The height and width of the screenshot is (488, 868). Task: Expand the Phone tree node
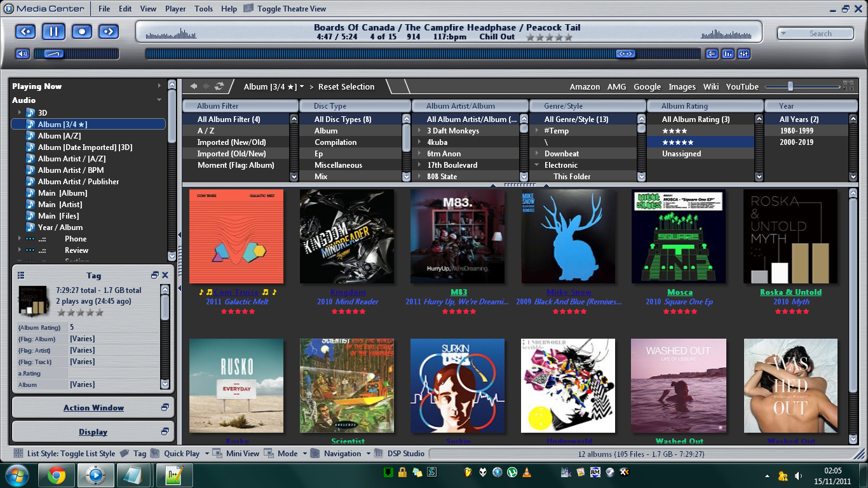20,239
